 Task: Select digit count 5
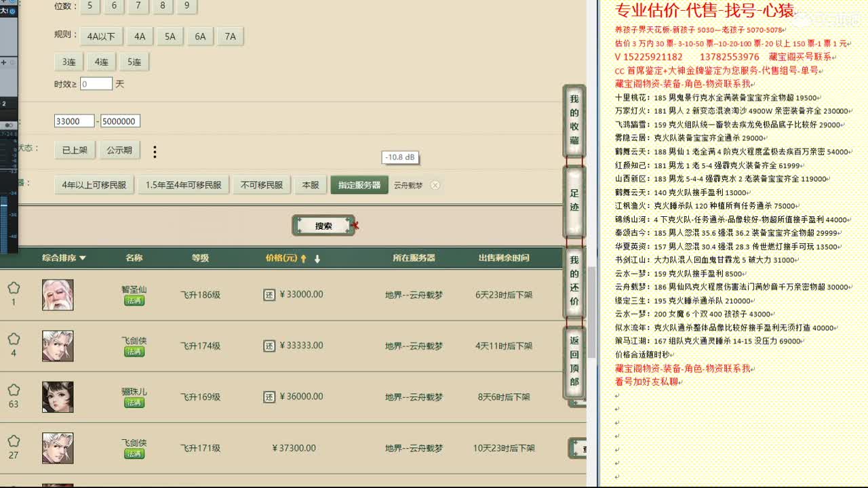coord(90,5)
